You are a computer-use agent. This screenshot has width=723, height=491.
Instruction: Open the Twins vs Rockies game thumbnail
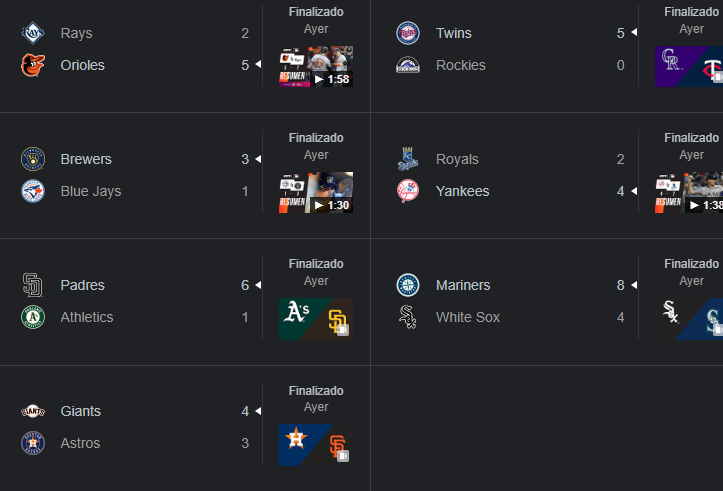coord(689,66)
